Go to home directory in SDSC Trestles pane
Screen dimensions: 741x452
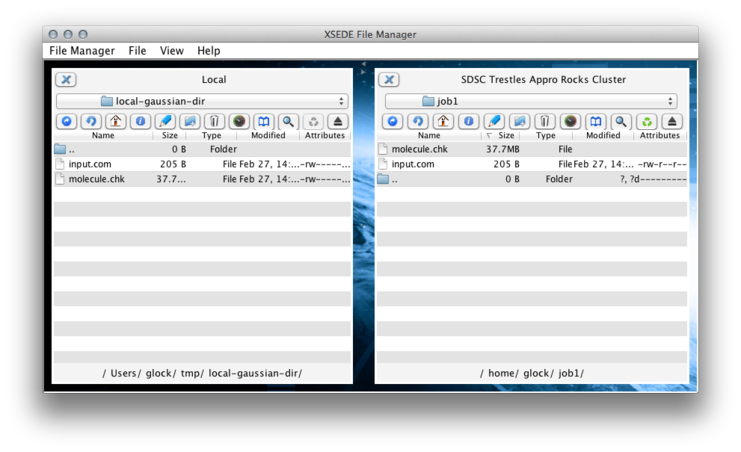[x=443, y=122]
